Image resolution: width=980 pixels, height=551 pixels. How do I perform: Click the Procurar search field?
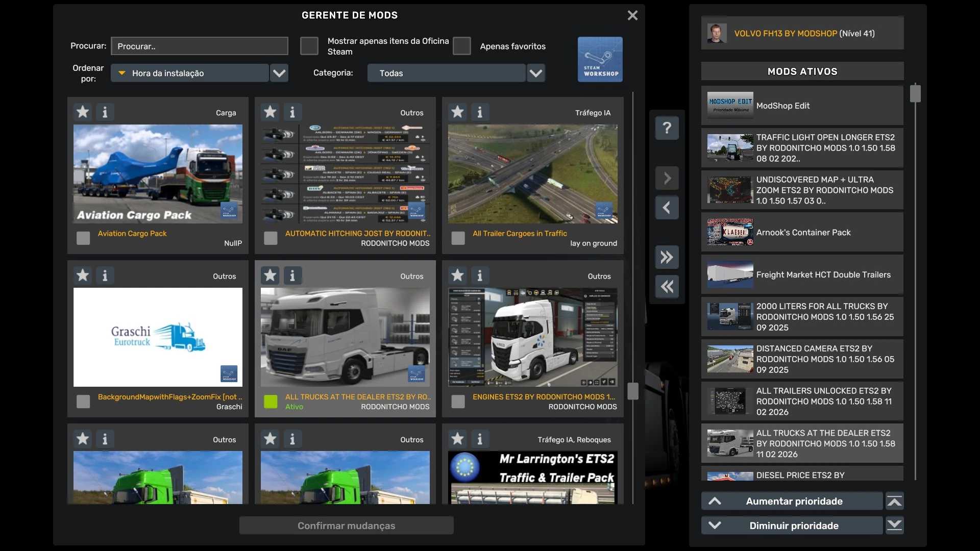[199, 46]
